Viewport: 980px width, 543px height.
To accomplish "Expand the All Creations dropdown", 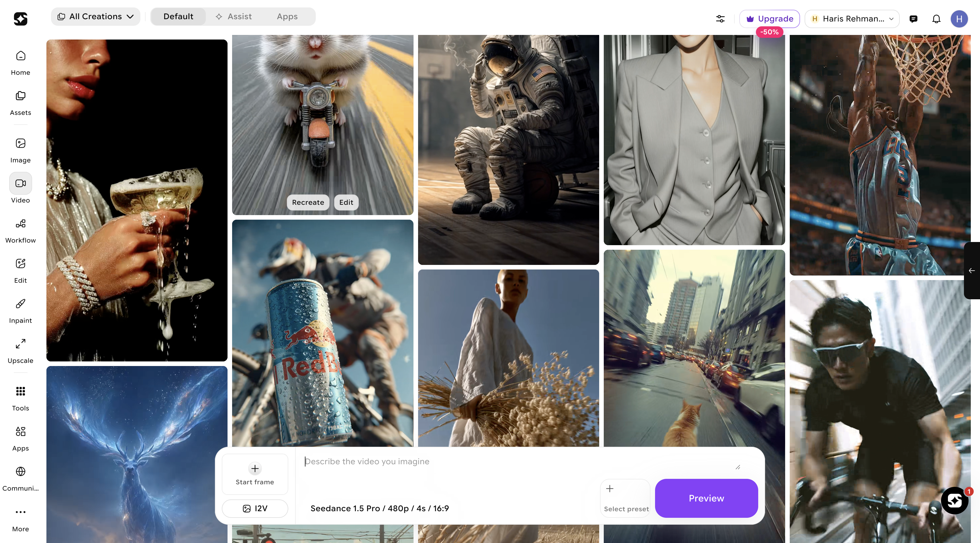I will click(x=95, y=17).
